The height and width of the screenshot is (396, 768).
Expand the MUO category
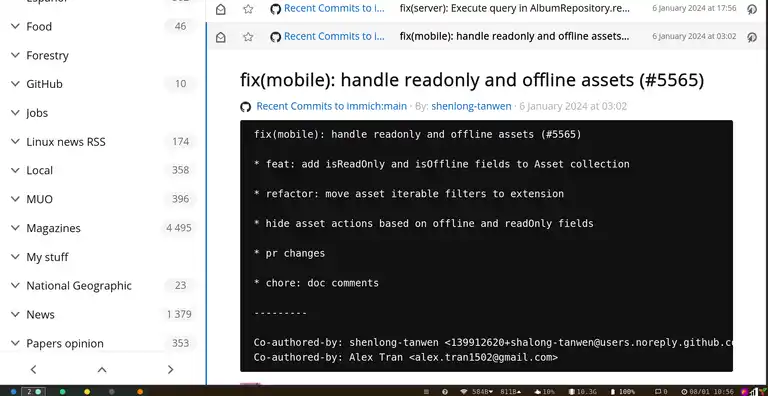click(15, 199)
